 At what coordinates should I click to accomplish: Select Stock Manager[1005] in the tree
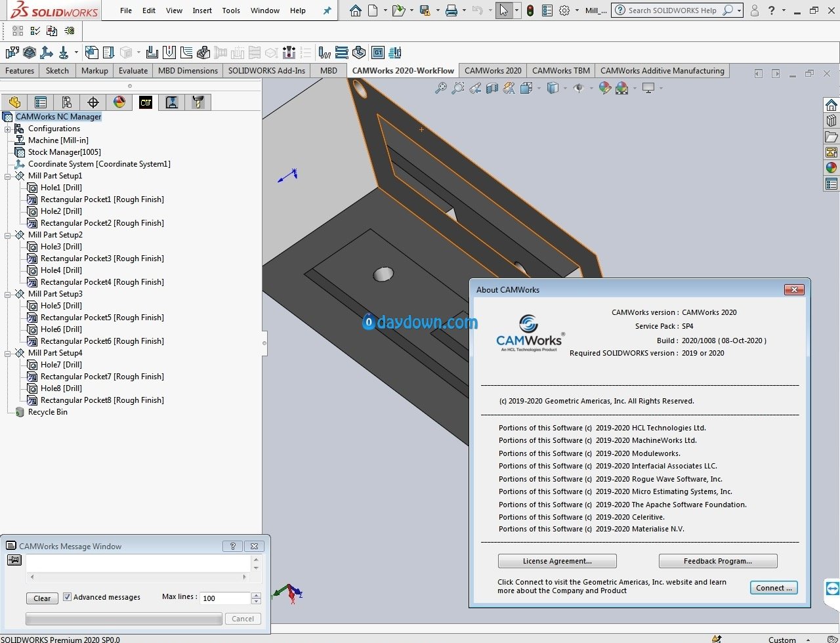64,152
